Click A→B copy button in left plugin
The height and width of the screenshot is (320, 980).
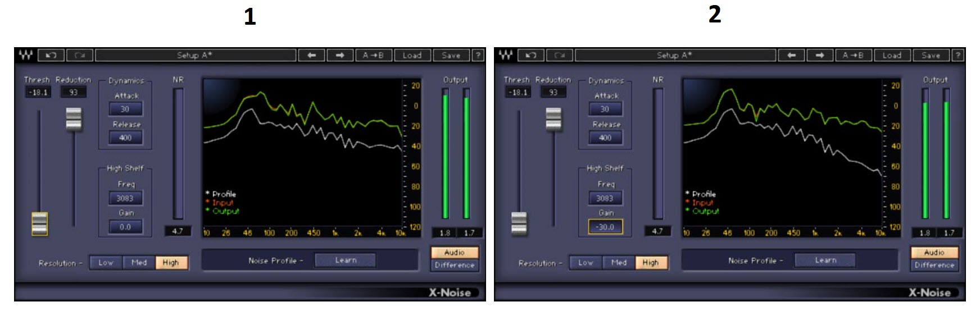pyautogui.click(x=373, y=55)
